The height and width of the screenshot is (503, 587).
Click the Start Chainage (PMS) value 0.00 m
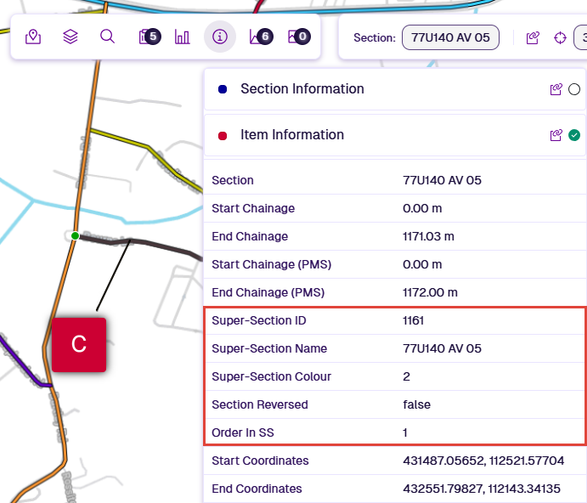pyautogui.click(x=422, y=265)
